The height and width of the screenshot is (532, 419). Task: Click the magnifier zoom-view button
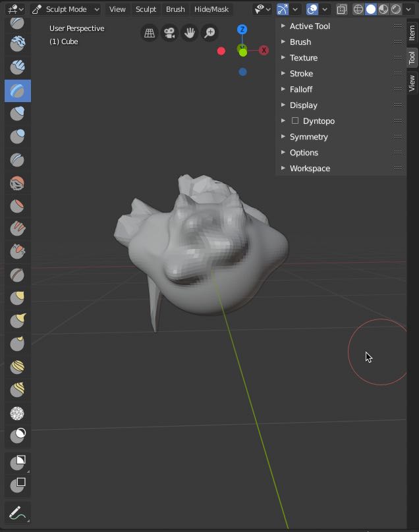click(x=210, y=32)
